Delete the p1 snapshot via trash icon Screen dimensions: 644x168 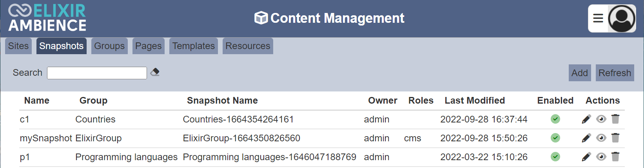pyautogui.click(x=615, y=157)
